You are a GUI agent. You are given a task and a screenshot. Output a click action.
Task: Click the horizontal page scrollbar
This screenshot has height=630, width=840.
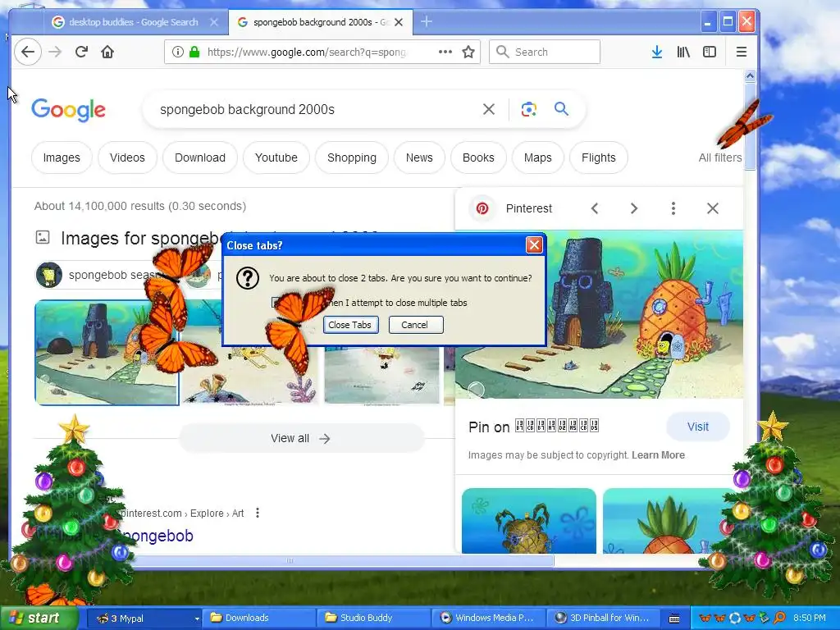[x=343, y=561]
